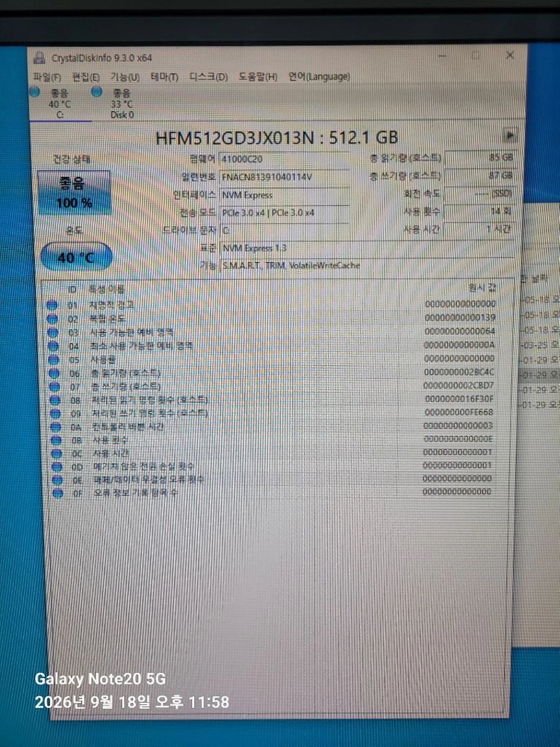The height and width of the screenshot is (747, 560).
Task: Click the power on count value 14 회
Action: click(479, 211)
